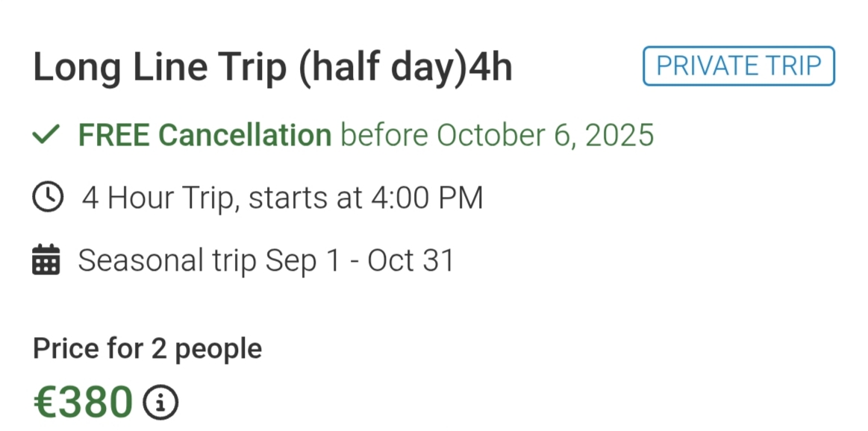Click the bold FREE Cancellation text

click(204, 136)
